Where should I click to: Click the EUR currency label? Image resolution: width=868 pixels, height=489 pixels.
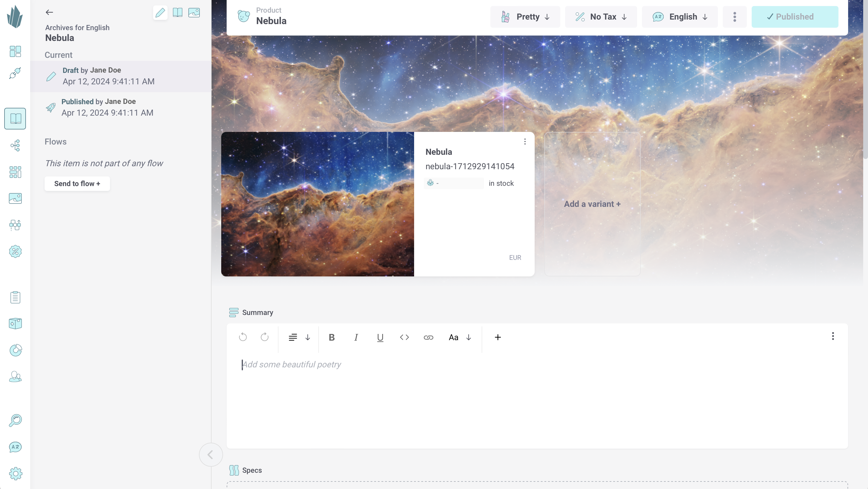[515, 258]
